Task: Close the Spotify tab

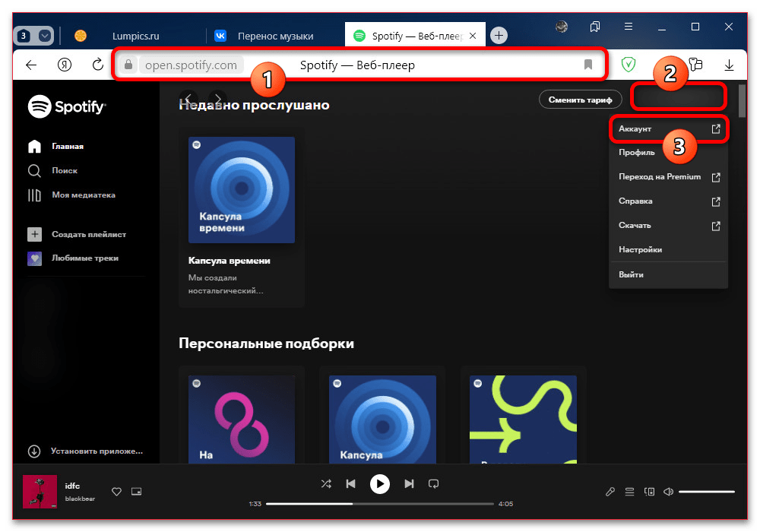Action: tap(473, 36)
